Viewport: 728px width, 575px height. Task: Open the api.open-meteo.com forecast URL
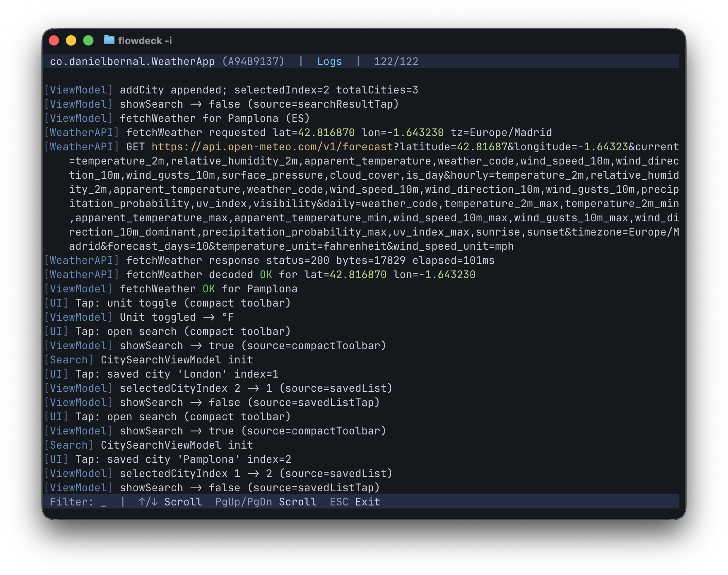[x=272, y=147]
